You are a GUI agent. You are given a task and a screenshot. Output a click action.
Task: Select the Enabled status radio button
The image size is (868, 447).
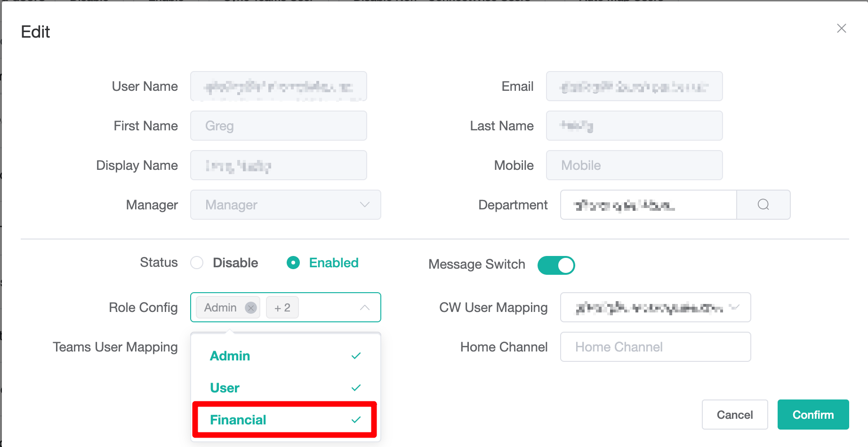tap(293, 263)
